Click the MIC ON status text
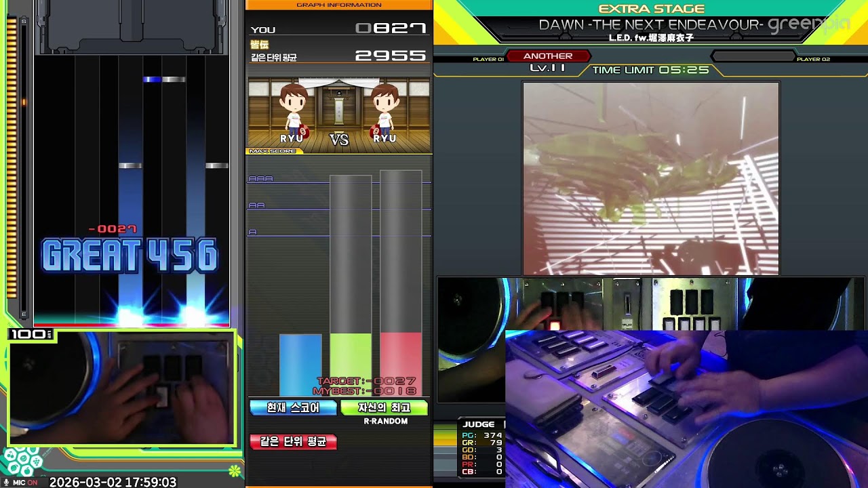This screenshot has width=868, height=488. (24, 483)
